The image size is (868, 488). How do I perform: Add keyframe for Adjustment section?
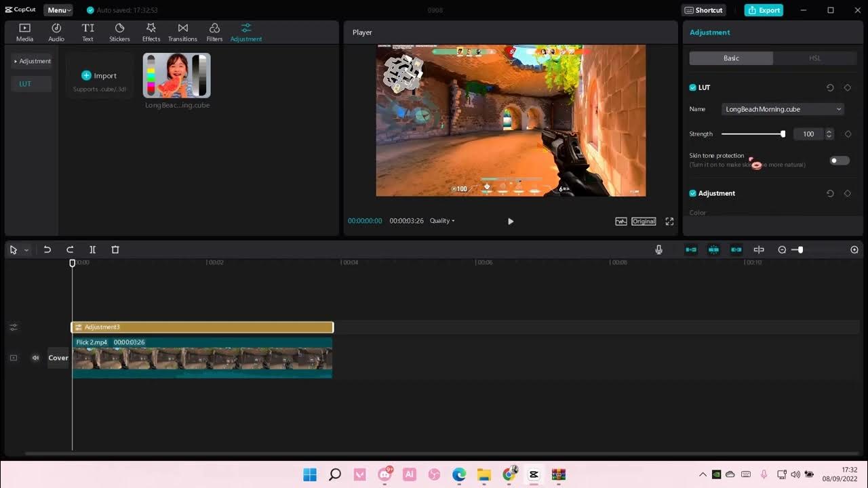coord(848,193)
